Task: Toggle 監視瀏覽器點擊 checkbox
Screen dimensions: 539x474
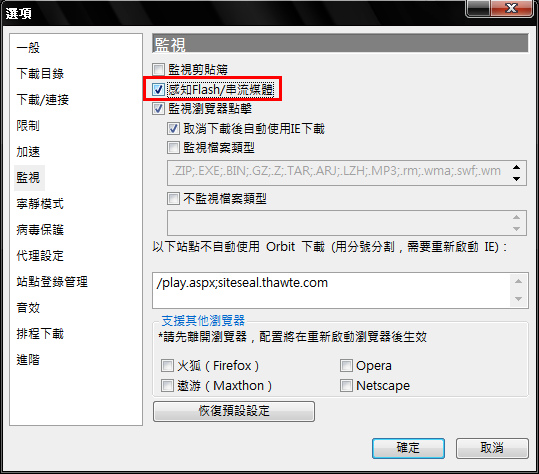Action: tap(158, 109)
